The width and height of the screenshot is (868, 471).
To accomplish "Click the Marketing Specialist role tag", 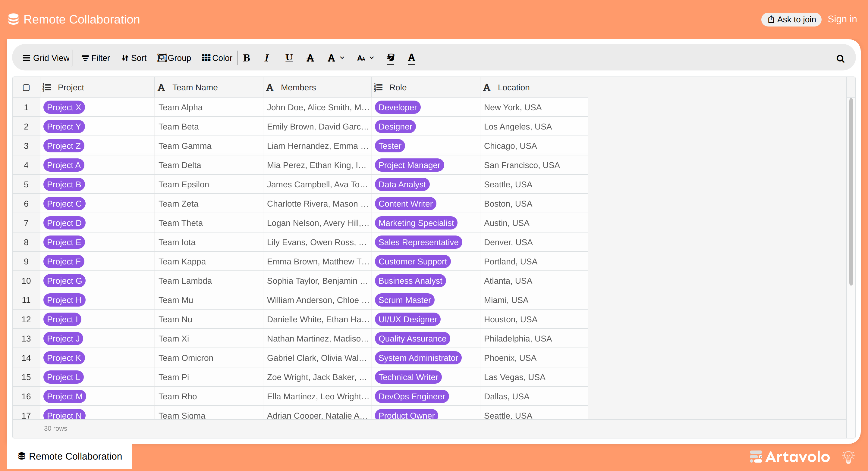I will pyautogui.click(x=416, y=223).
